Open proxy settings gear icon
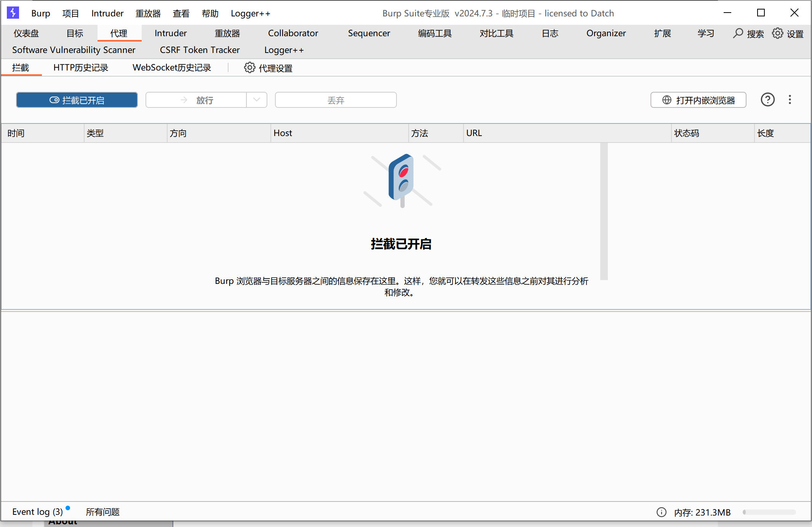 click(249, 68)
